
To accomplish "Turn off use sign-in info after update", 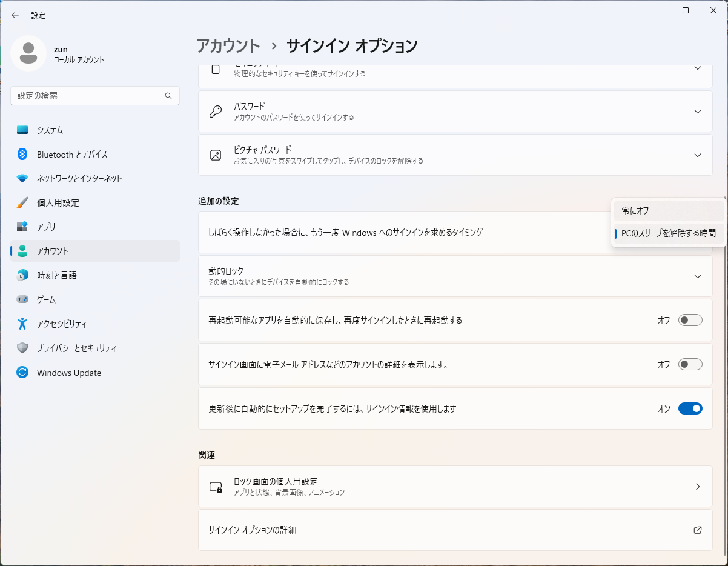I will tap(690, 408).
